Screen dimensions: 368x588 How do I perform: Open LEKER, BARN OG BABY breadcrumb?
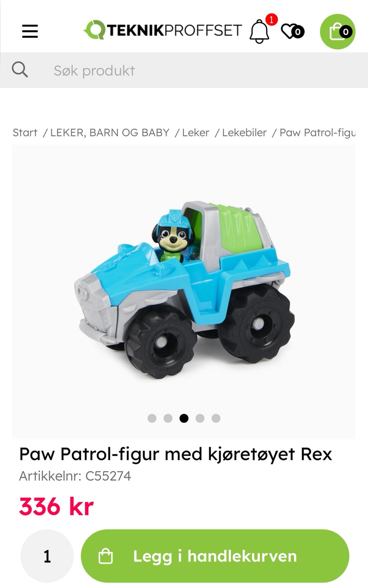(x=110, y=132)
